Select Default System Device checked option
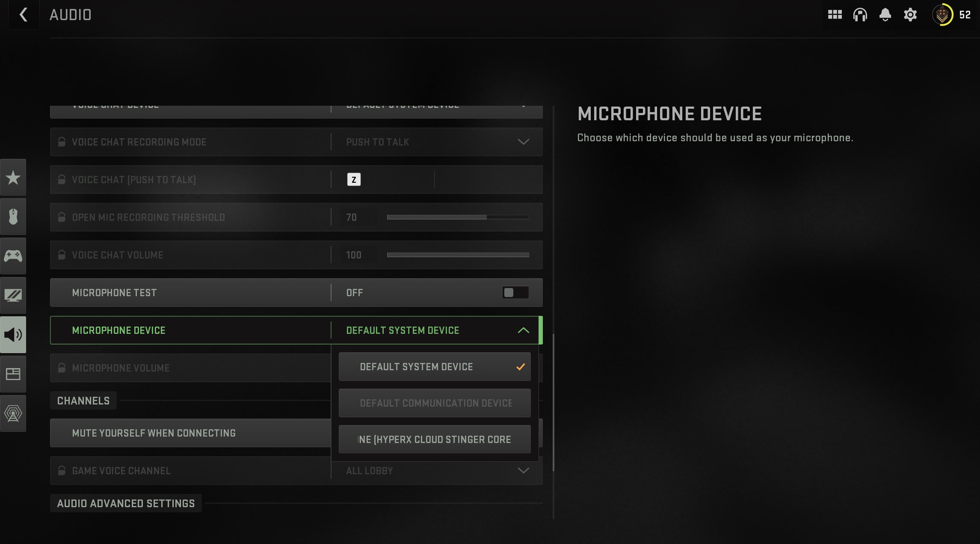The width and height of the screenshot is (980, 544). tap(435, 367)
